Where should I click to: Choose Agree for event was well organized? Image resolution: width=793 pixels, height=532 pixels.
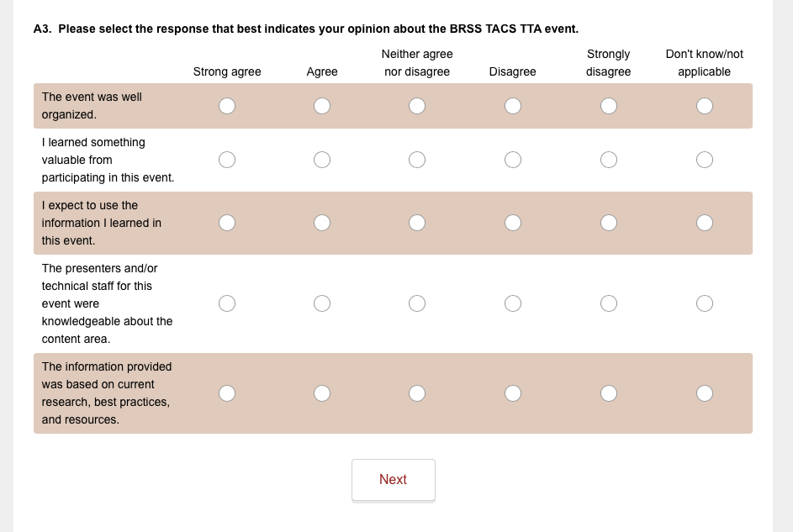[x=322, y=106]
